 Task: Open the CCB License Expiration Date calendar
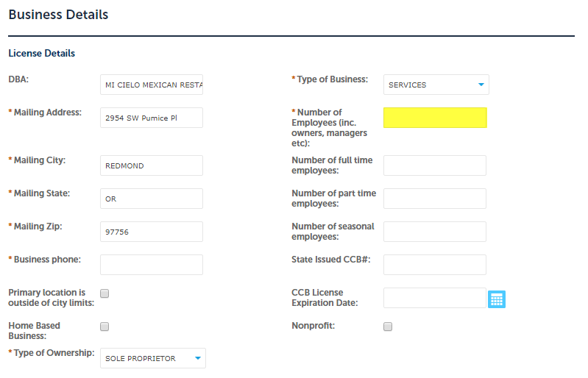pos(497,299)
